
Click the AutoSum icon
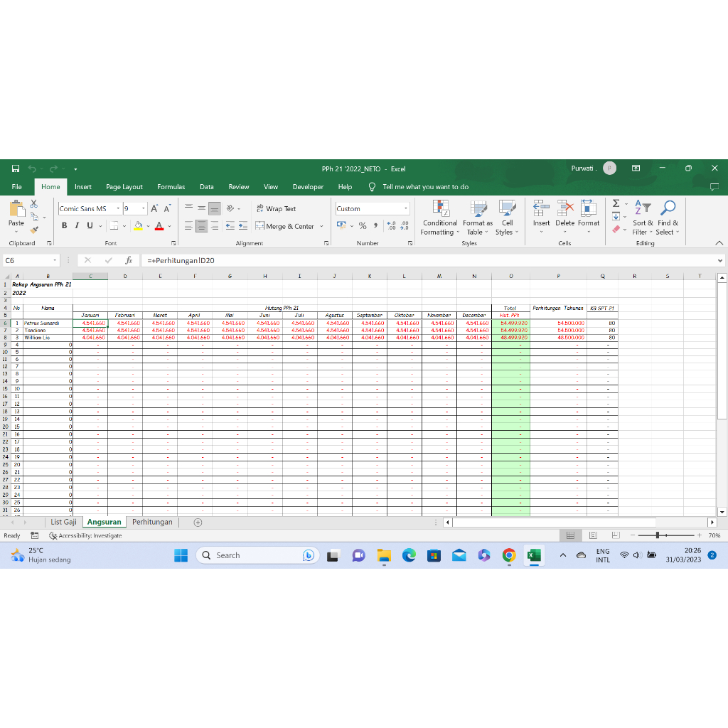pyautogui.click(x=615, y=203)
